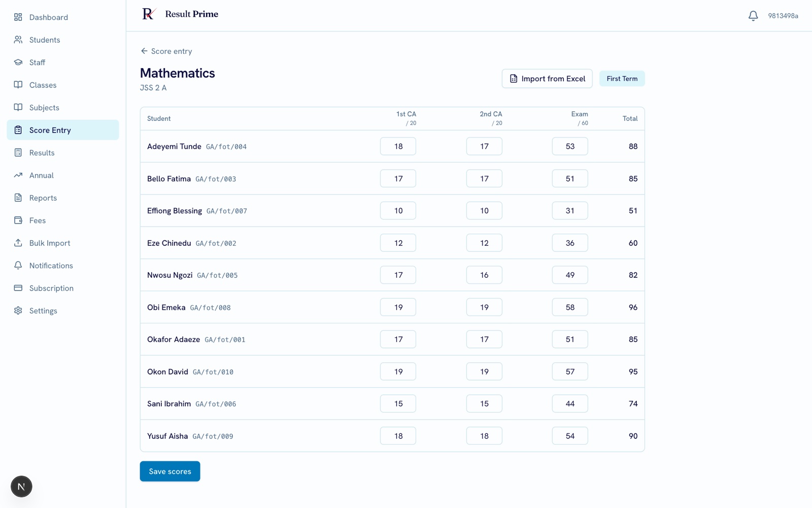Edit Effiong Blessing's Exam score
Image resolution: width=812 pixels, height=508 pixels.
(570, 210)
